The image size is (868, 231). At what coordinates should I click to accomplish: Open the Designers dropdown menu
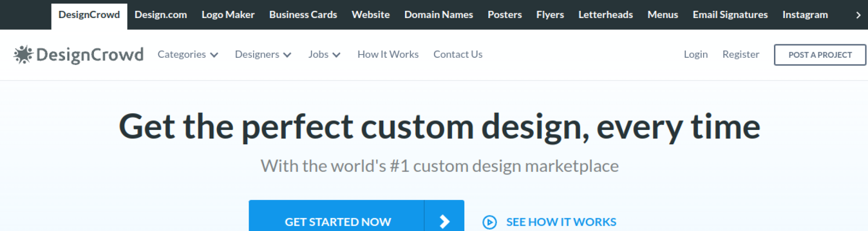[263, 55]
